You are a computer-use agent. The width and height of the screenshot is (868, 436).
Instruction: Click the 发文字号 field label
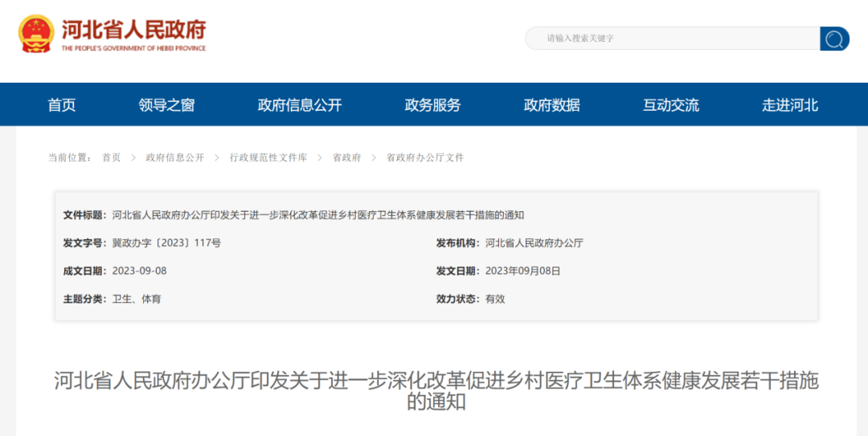tap(85, 243)
